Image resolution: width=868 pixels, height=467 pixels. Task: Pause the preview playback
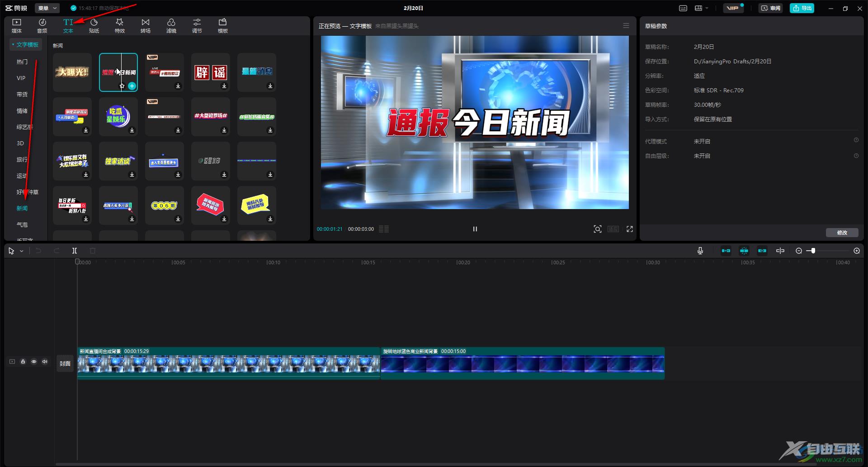pyautogui.click(x=475, y=229)
